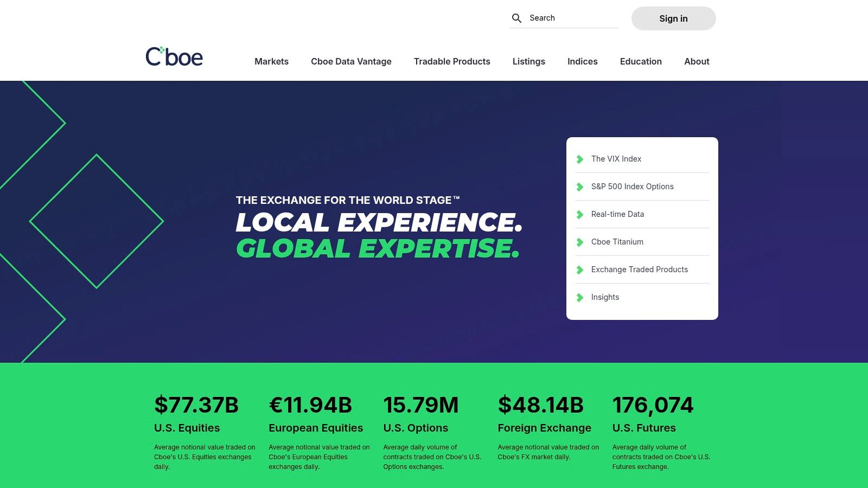
Task: Click the green arrow beside The VIX Index
Action: [x=580, y=159]
